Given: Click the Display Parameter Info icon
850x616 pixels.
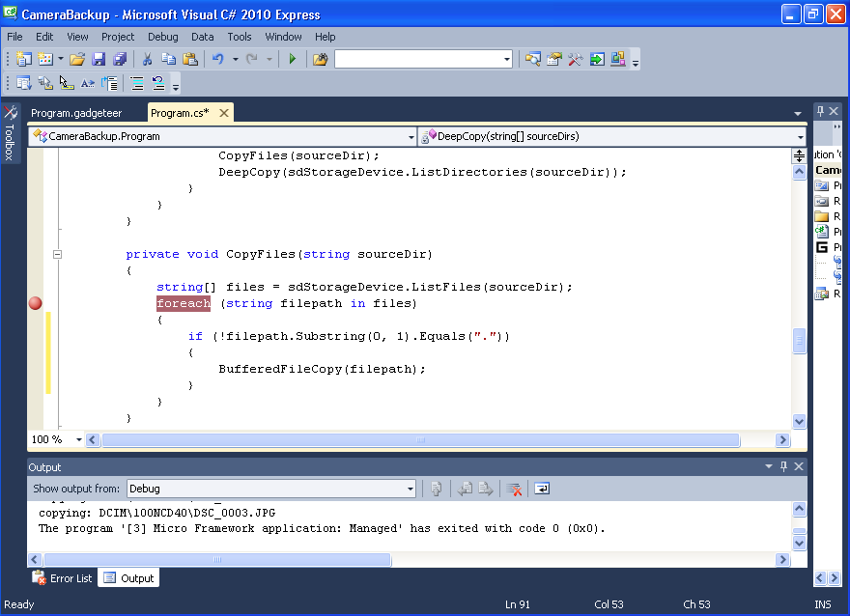Looking at the screenshot, I should tap(45, 83).
